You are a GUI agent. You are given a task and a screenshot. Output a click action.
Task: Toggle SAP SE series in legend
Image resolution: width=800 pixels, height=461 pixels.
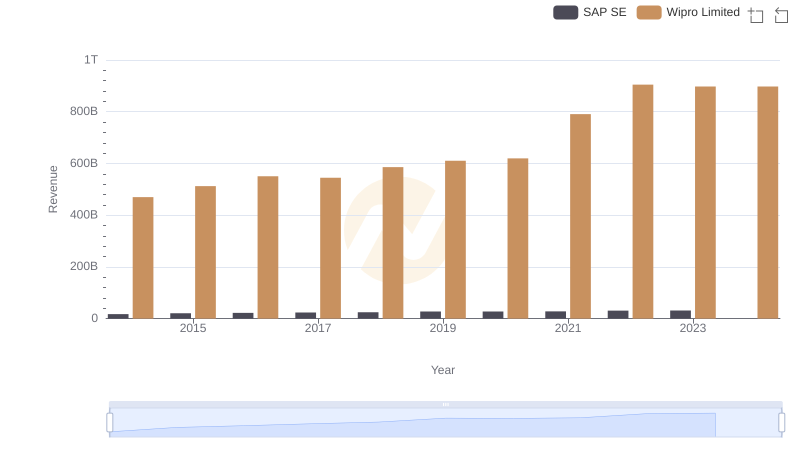(589, 12)
